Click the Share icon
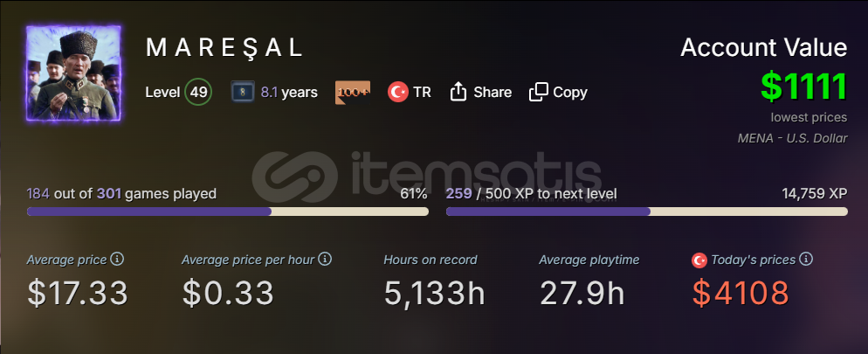Image resolution: width=868 pixels, height=354 pixels. click(459, 92)
